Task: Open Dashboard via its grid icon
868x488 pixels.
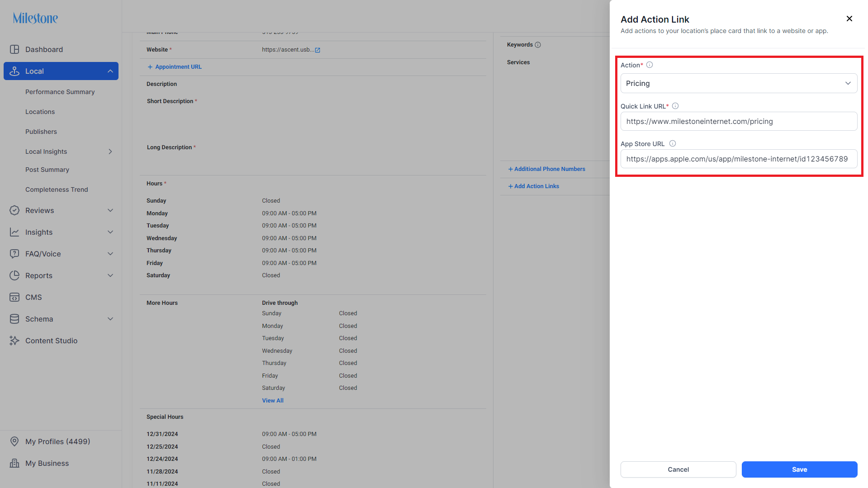Action: click(x=14, y=49)
